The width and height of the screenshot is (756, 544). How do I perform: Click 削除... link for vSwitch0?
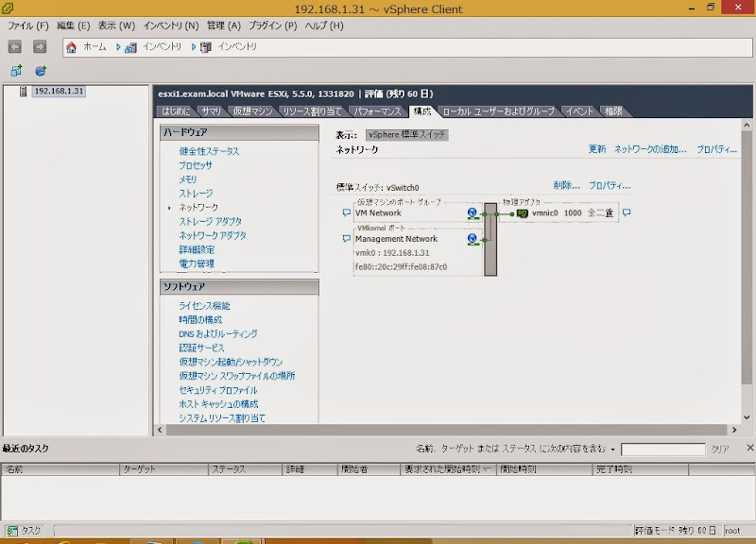pyautogui.click(x=566, y=185)
